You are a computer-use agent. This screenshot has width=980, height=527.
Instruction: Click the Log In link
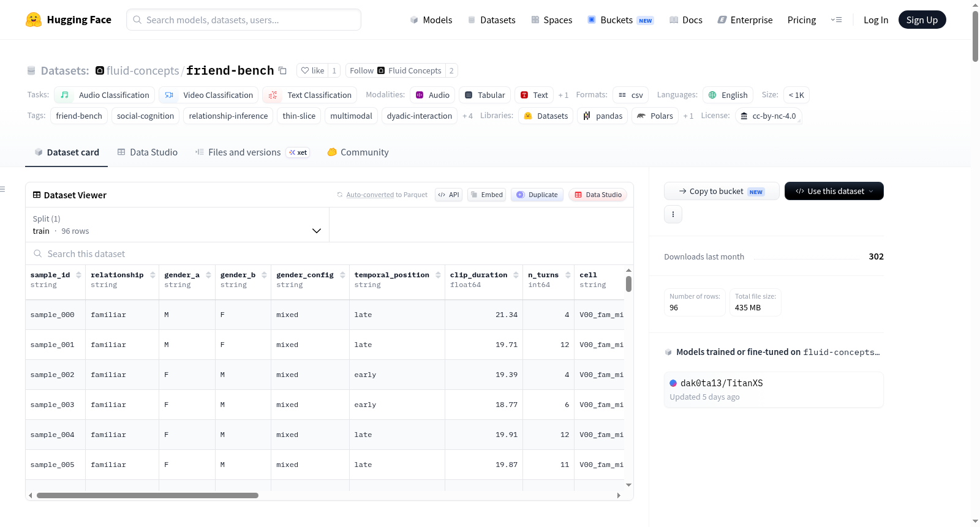[x=875, y=20]
